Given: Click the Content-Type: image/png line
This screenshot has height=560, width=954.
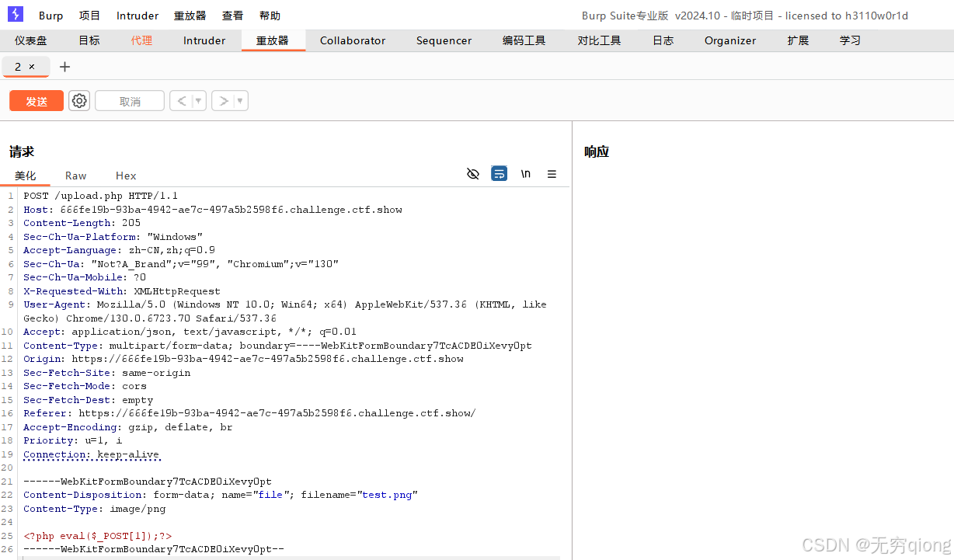Looking at the screenshot, I should click(x=95, y=509).
